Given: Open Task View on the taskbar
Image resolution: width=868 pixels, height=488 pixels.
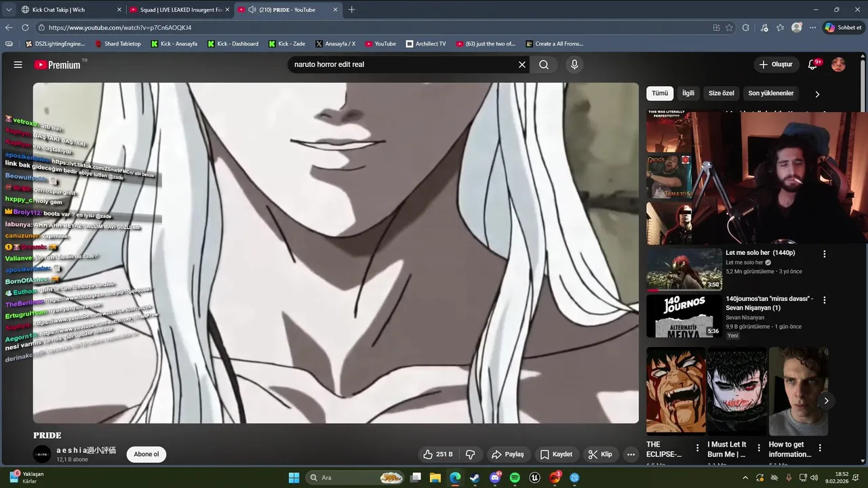Looking at the screenshot, I should (416, 478).
